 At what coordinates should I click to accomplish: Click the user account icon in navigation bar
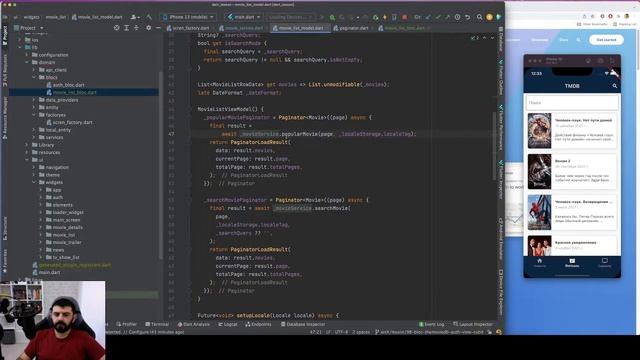(x=134, y=17)
